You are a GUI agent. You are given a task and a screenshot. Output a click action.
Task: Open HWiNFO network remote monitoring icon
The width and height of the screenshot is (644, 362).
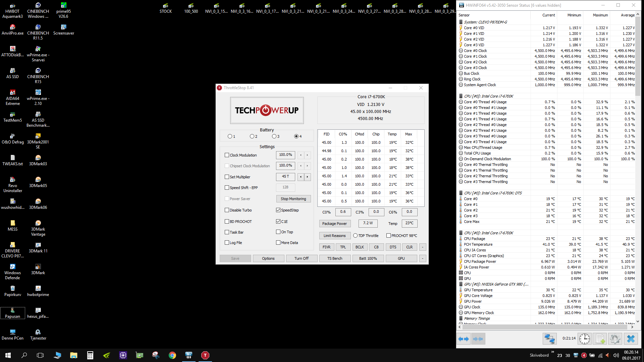pyautogui.click(x=549, y=339)
